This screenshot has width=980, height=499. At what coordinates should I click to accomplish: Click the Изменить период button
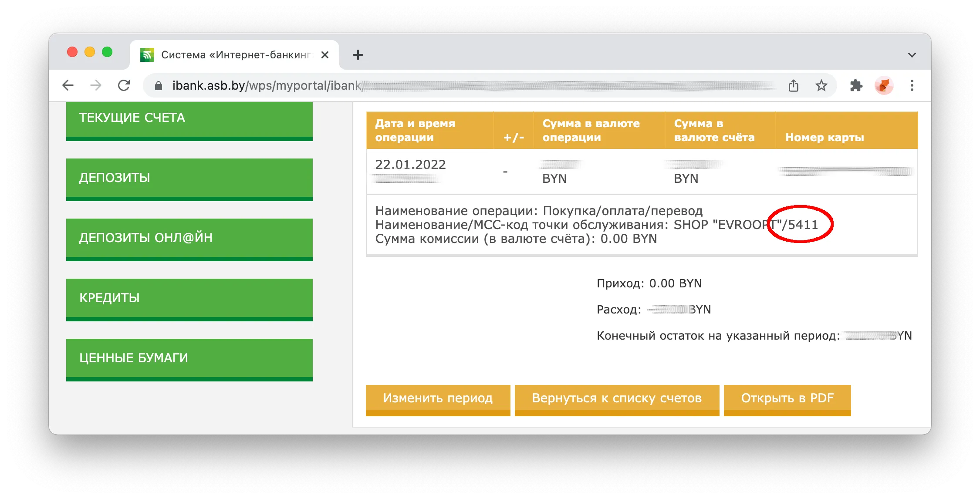click(x=438, y=400)
